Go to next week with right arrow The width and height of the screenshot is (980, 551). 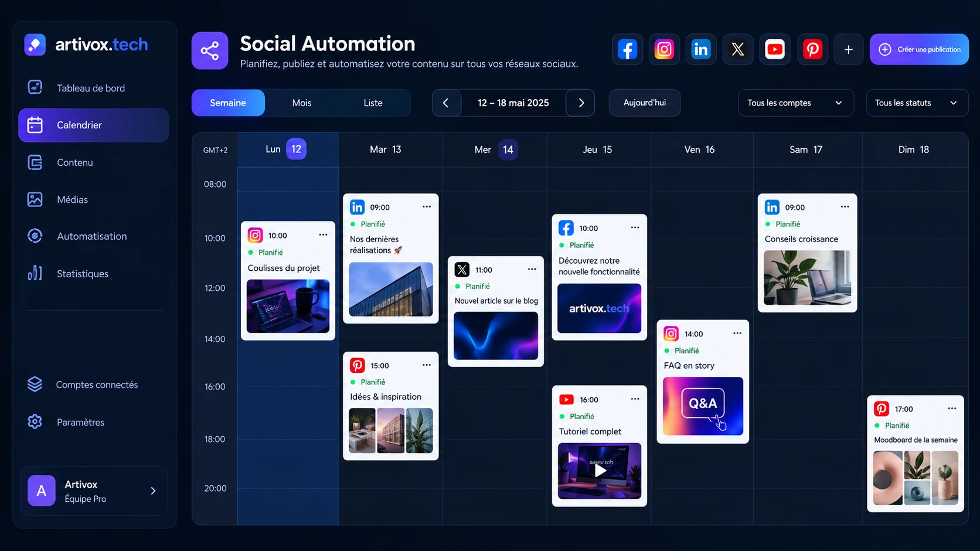pyautogui.click(x=581, y=103)
